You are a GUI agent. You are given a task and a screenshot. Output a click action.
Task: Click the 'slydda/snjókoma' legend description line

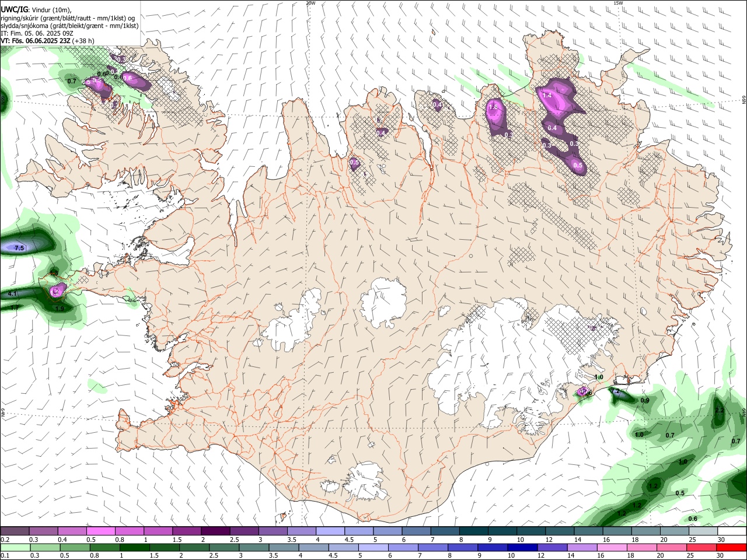pos(69,26)
